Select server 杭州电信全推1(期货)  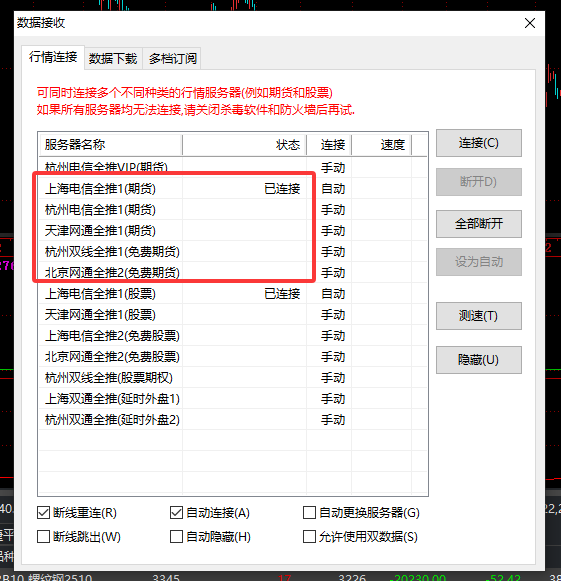tap(233, 210)
